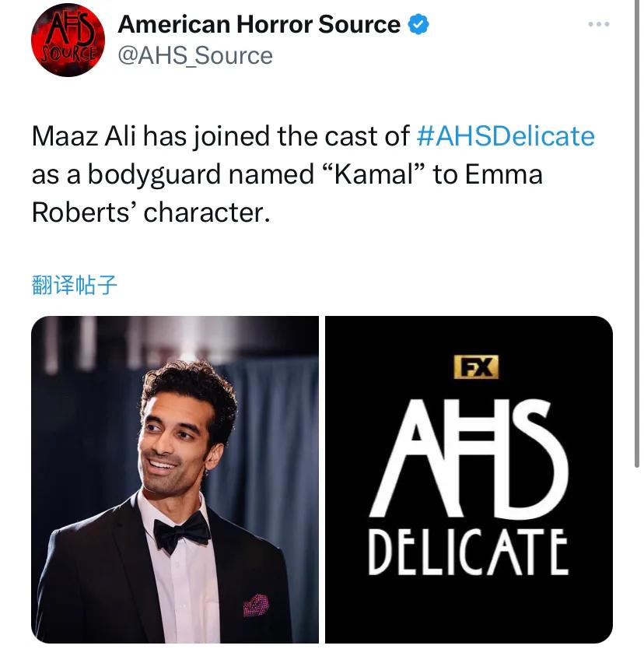The image size is (644, 670).
Task: Open the photo of the man in tuxedo
Action: pyautogui.click(x=175, y=479)
